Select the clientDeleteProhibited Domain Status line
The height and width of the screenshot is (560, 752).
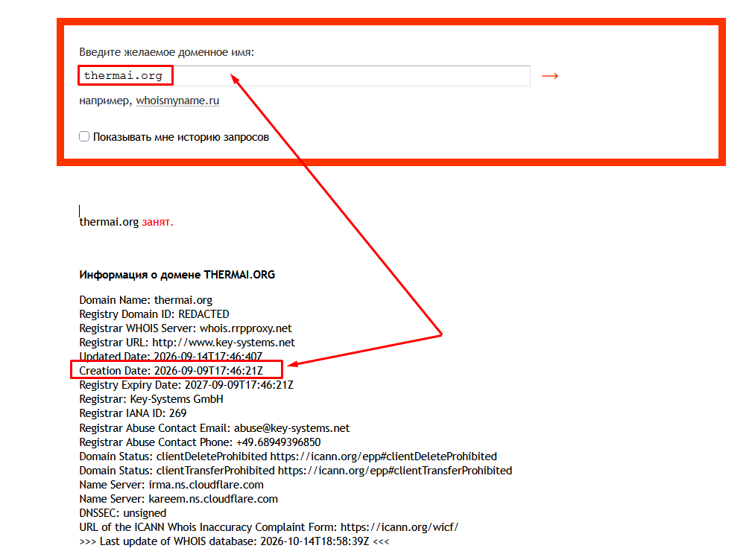pyautogui.click(x=288, y=456)
